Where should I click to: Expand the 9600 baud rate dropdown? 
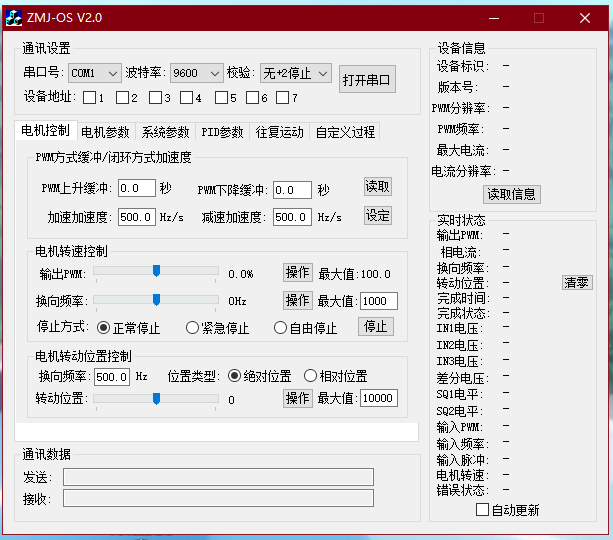click(x=197, y=73)
